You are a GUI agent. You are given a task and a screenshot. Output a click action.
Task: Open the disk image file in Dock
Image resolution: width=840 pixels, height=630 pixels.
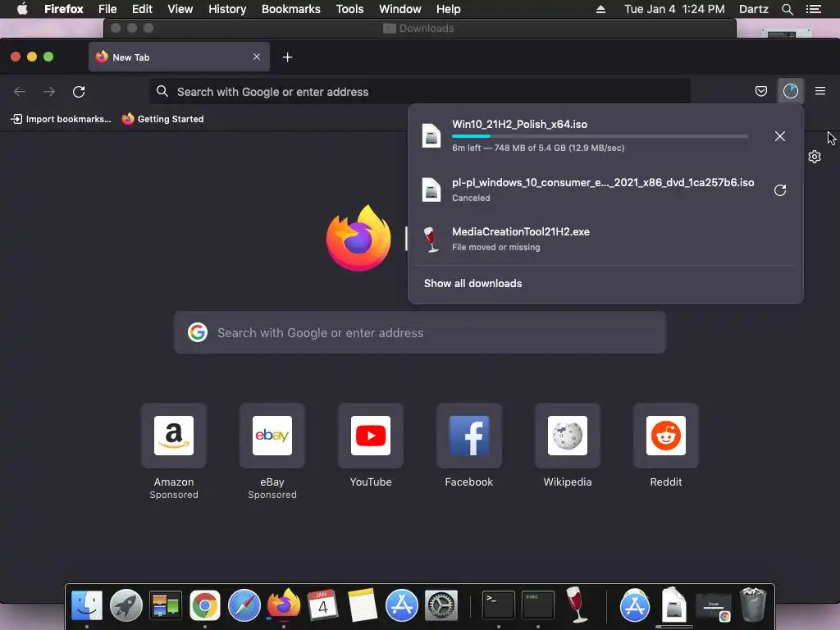[674, 605]
